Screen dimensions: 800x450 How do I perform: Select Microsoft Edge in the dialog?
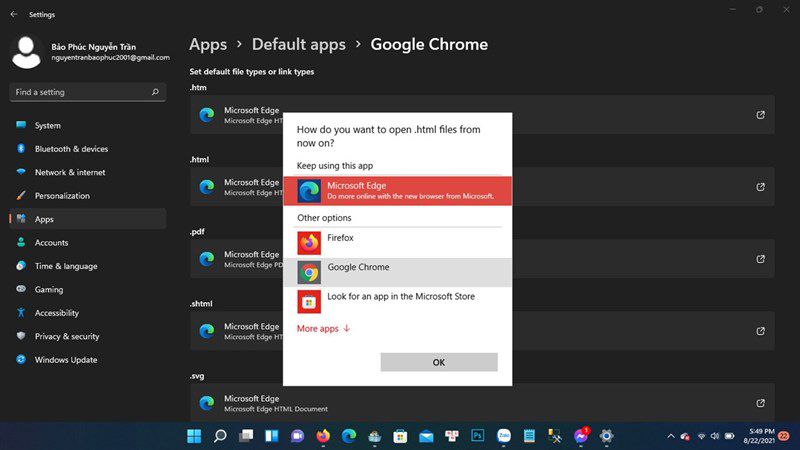coord(397,191)
